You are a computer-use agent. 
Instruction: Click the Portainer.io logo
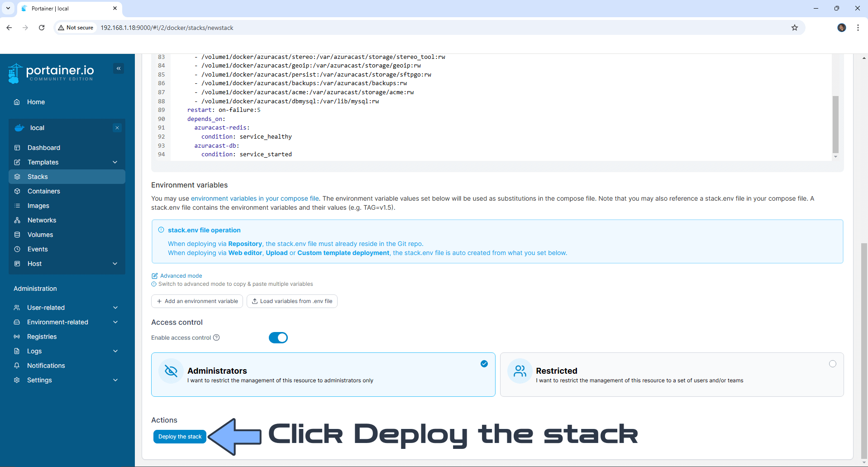(51, 72)
